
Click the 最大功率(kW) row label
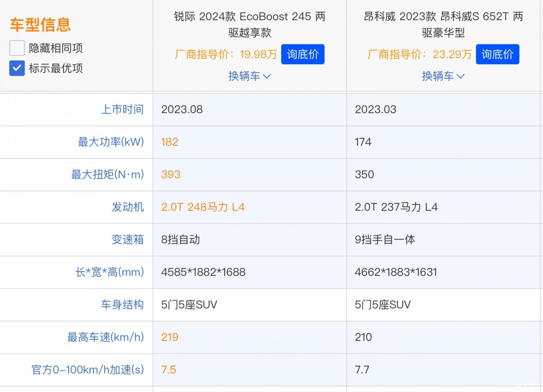111,142
